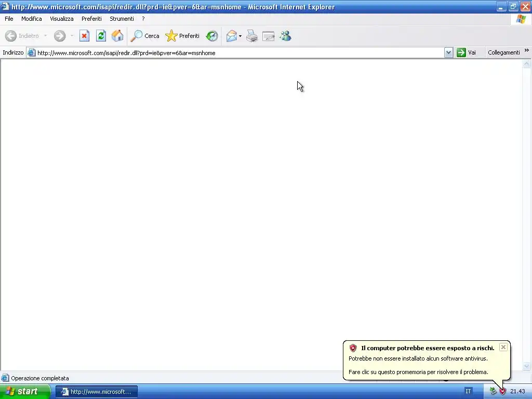This screenshot has width=532, height=399.
Task: Open the forward history dropdown arrow
Action: click(x=72, y=36)
